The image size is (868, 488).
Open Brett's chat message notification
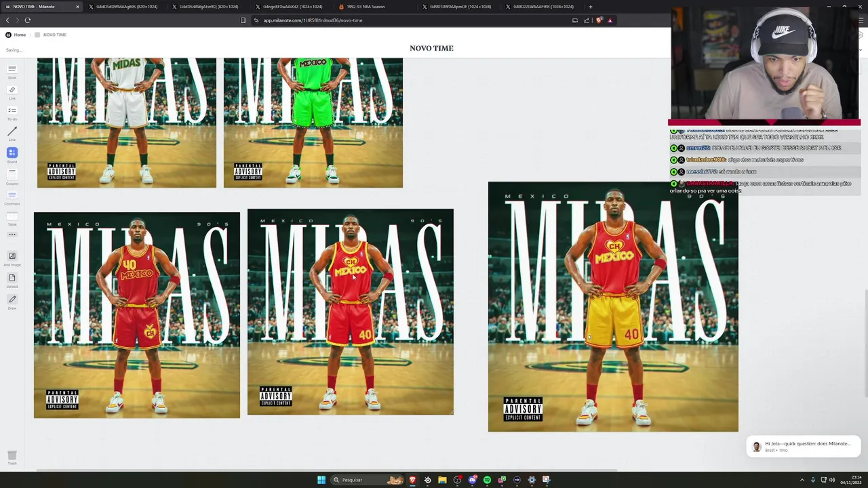pos(804,446)
